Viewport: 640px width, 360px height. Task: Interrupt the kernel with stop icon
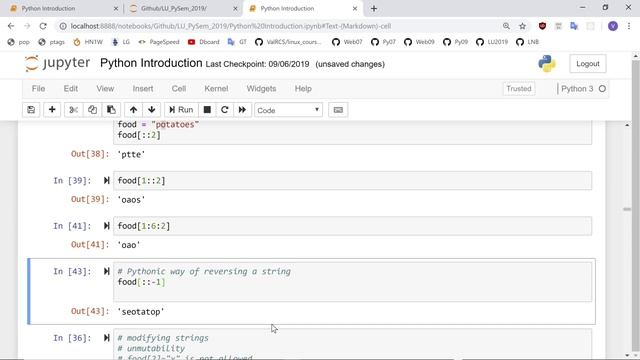(207, 110)
